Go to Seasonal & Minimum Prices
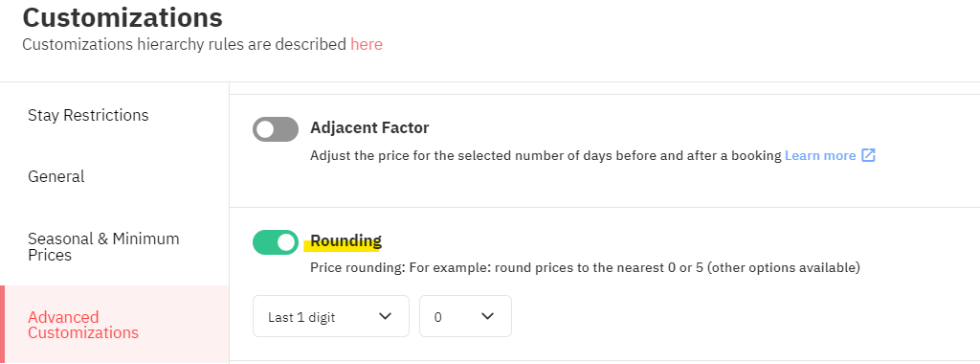 pyautogui.click(x=103, y=246)
